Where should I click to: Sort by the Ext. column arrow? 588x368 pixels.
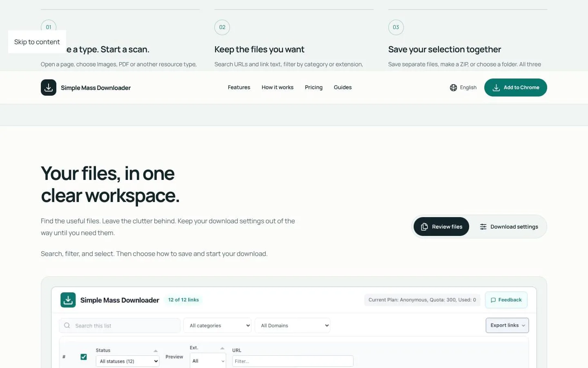222,348
